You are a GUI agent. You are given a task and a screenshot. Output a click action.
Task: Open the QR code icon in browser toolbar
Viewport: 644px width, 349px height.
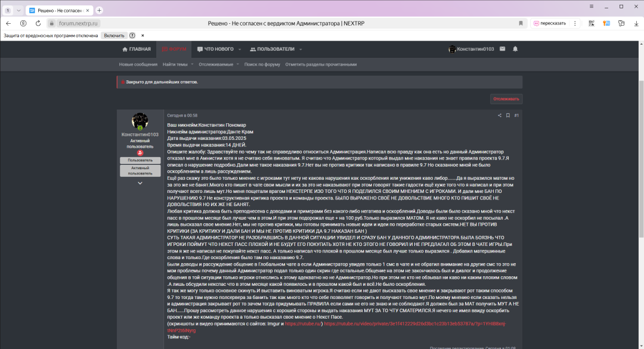(591, 23)
